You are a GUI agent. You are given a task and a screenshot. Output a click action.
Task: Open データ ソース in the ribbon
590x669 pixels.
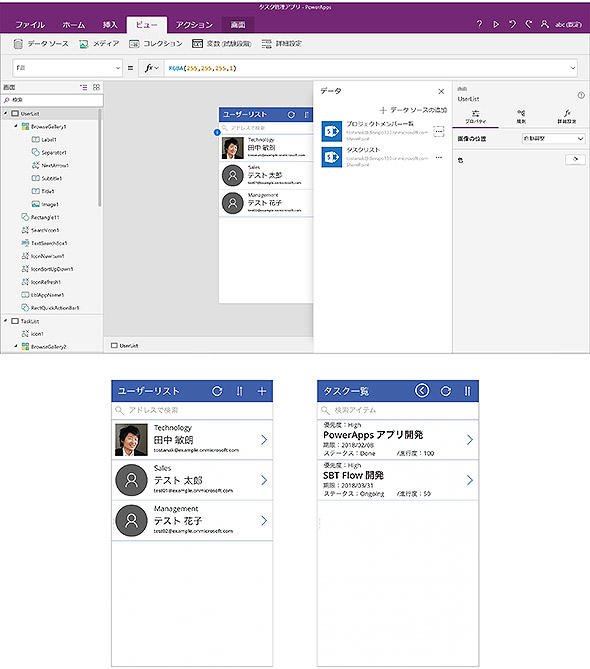(41, 44)
